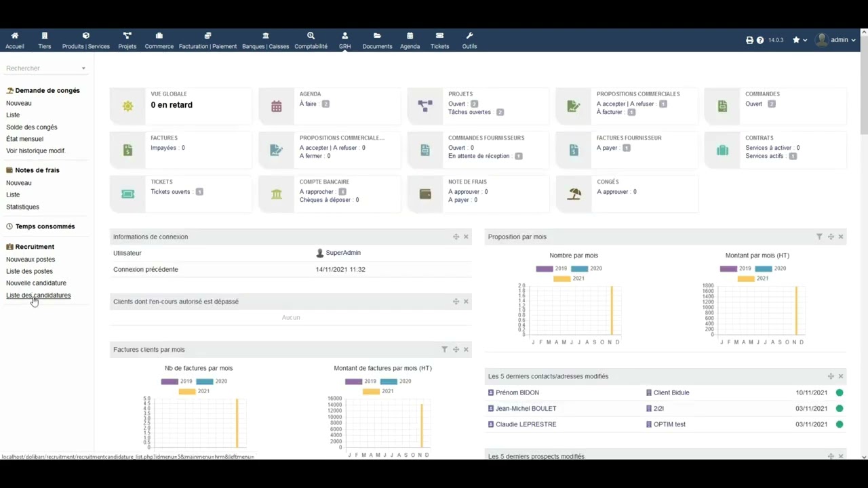Filter the Factures clients par mois box
This screenshot has height=488, width=868.
444,350
